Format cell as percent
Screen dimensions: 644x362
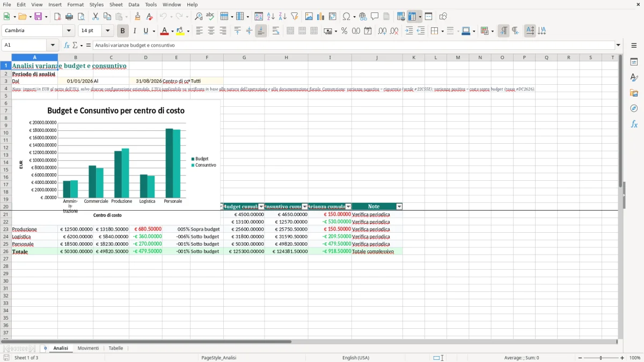click(345, 31)
